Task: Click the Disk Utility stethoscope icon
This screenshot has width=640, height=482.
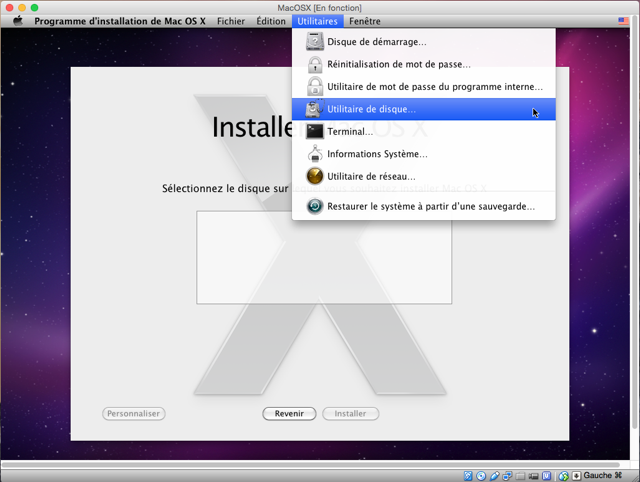Action: (315, 109)
